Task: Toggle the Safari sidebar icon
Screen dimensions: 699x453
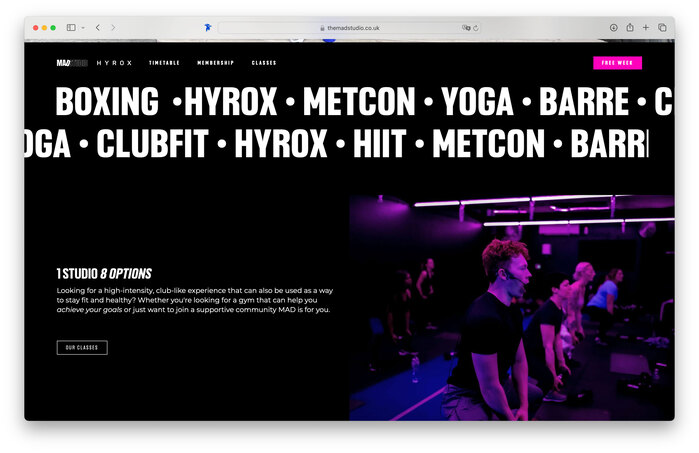Action: (71, 28)
